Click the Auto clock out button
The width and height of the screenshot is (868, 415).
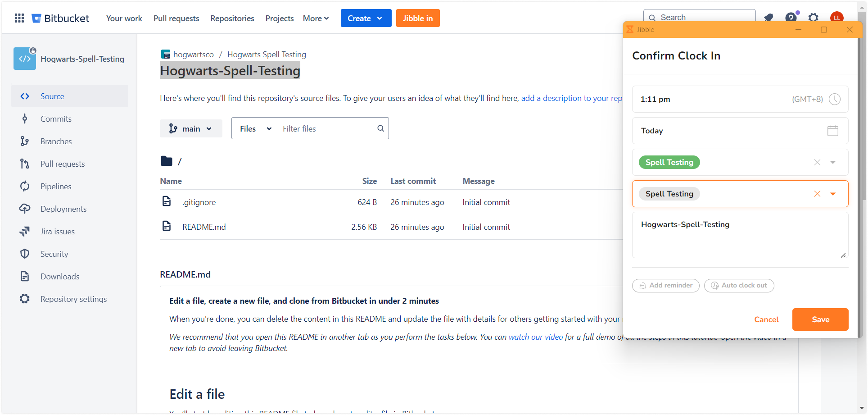tap(739, 285)
